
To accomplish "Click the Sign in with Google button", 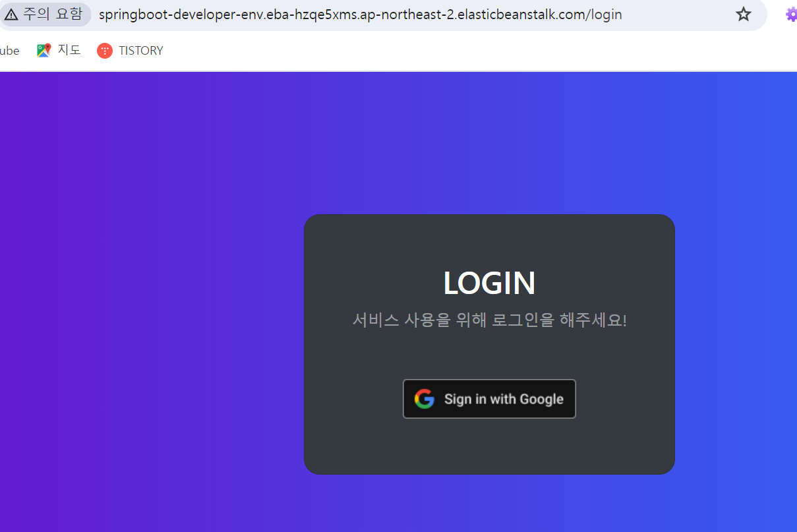I will pyautogui.click(x=489, y=399).
